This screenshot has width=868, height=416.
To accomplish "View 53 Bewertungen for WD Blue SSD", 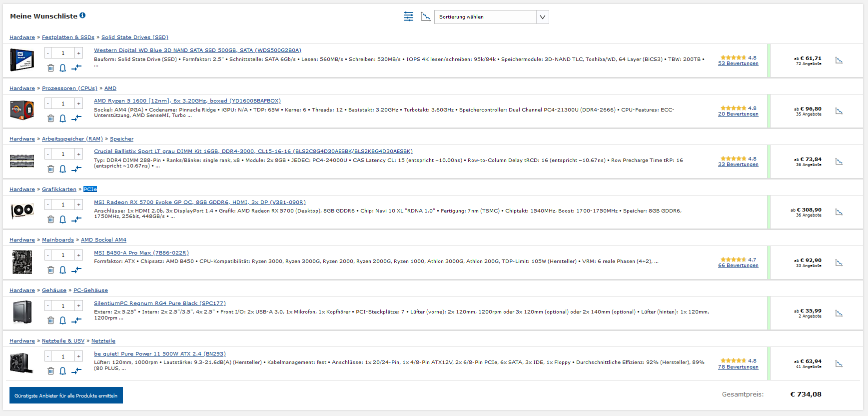I will 738,63.
